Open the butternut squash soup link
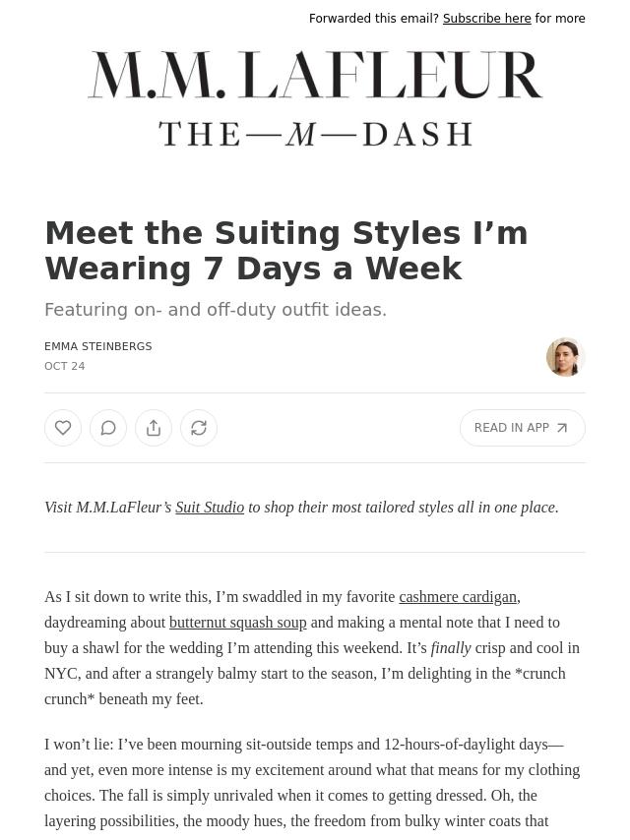Viewport: 630px width, 840px height. point(237,623)
